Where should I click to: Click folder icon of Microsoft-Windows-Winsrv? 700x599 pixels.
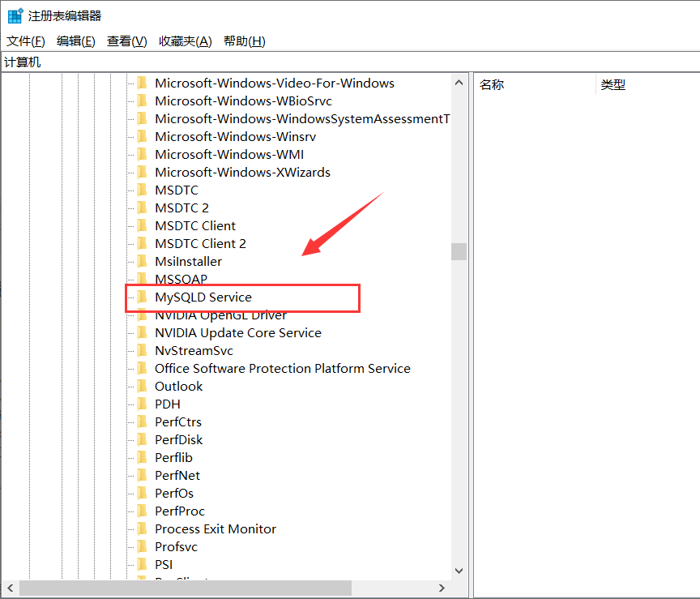point(142,137)
